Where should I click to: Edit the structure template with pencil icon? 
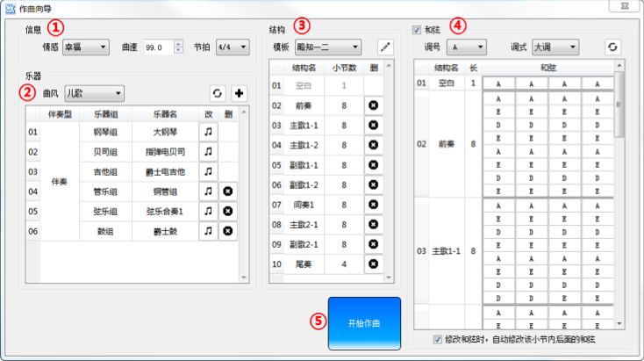click(385, 47)
